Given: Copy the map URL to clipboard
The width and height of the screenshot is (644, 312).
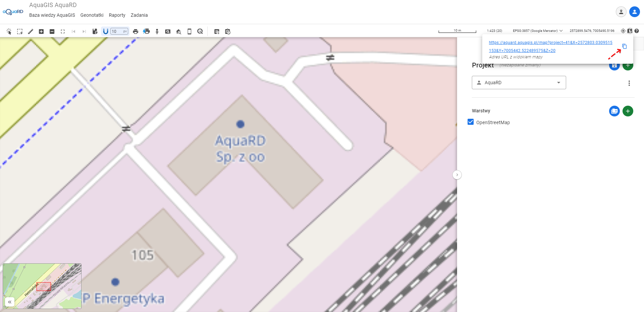Looking at the screenshot, I should [x=624, y=46].
